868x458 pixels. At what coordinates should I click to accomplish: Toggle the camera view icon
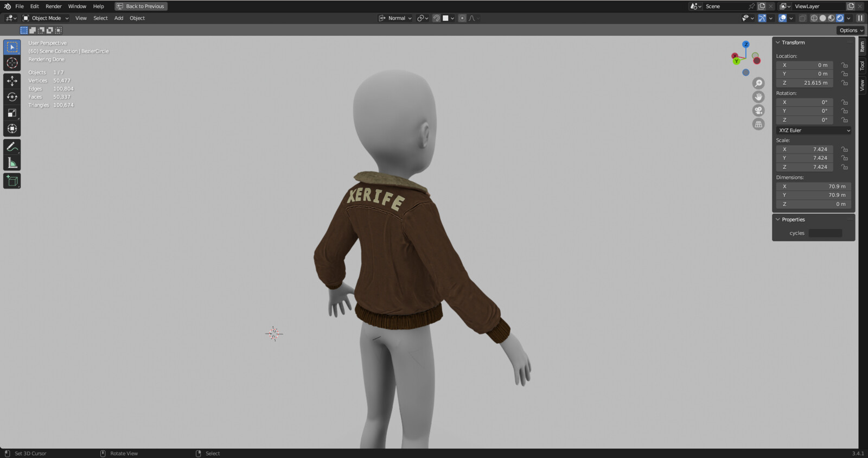coord(758,110)
